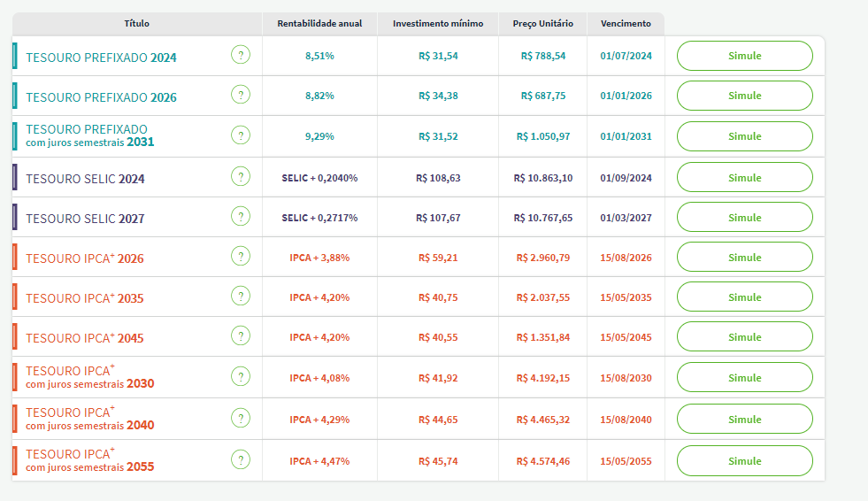Select the Vencimento column header
The width and height of the screenshot is (868, 501).
click(x=625, y=23)
